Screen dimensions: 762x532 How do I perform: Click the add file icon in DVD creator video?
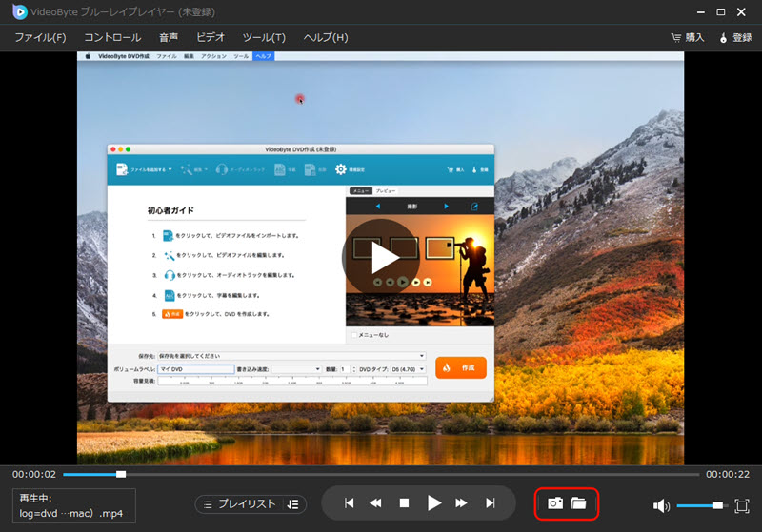[122, 169]
